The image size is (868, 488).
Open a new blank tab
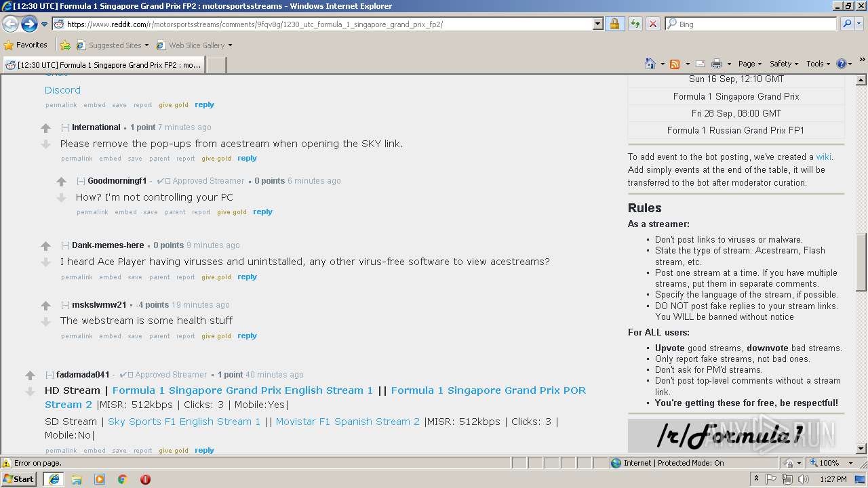point(216,65)
